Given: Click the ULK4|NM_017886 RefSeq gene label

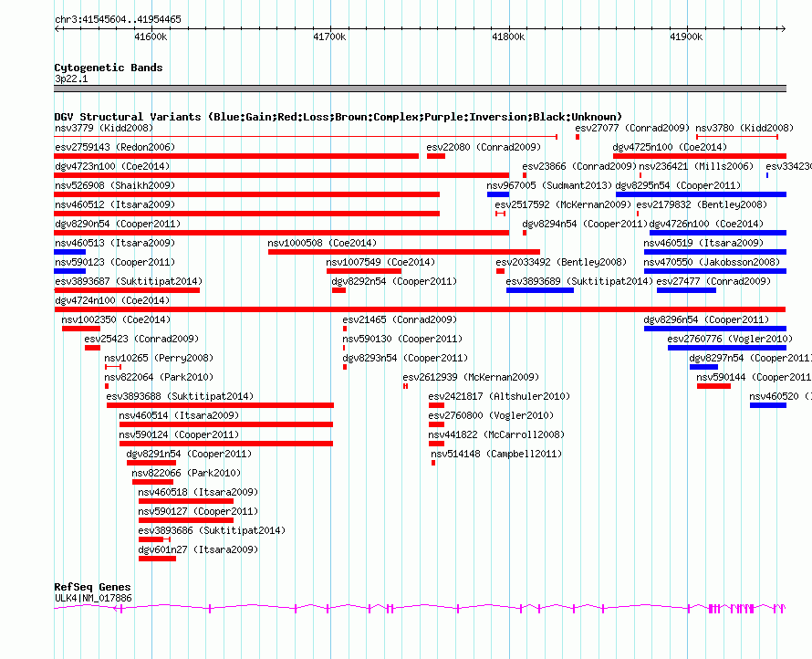Looking at the screenshot, I should click(93, 598).
